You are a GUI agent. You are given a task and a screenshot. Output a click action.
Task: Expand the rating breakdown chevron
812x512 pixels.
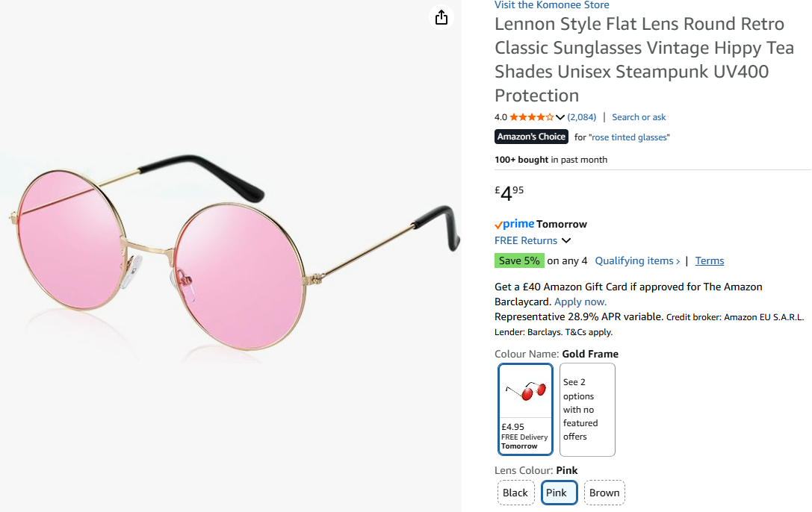point(560,117)
